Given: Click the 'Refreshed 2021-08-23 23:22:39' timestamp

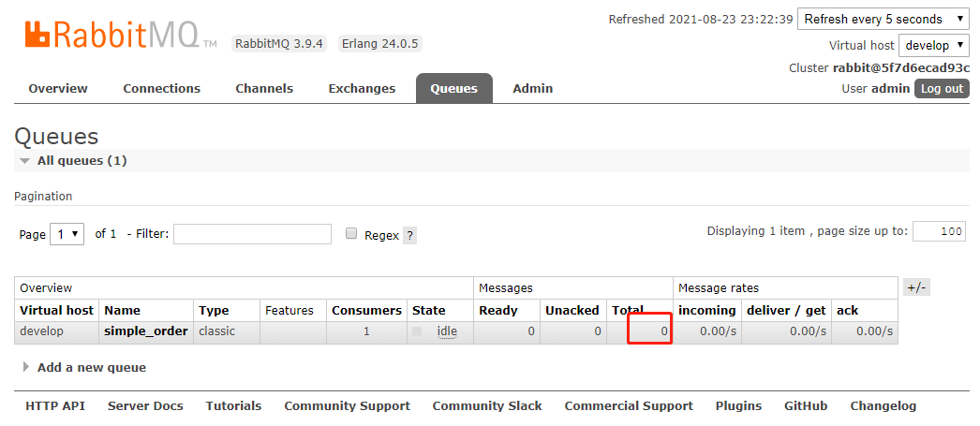Looking at the screenshot, I should click(701, 20).
